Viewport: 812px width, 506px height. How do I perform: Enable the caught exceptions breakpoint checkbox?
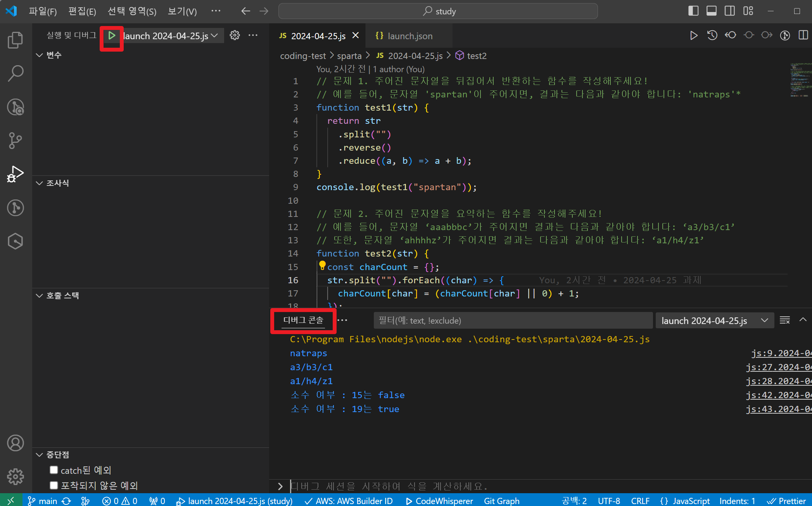point(54,470)
